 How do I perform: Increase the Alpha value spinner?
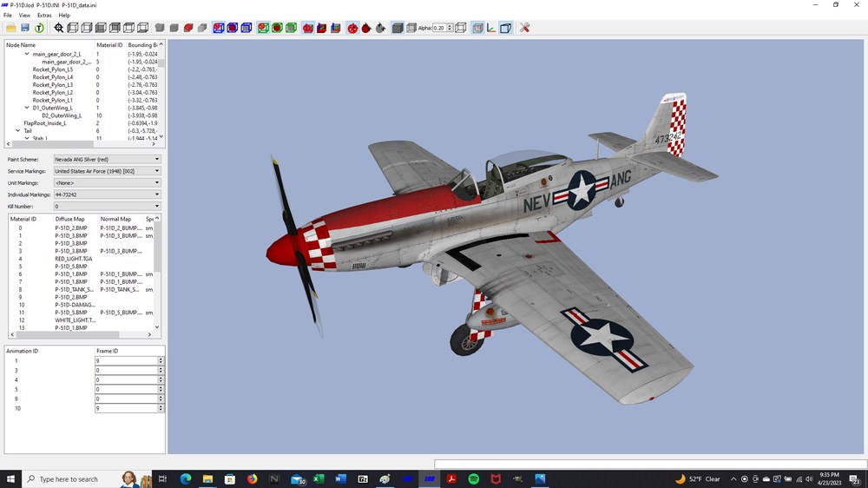click(450, 25)
